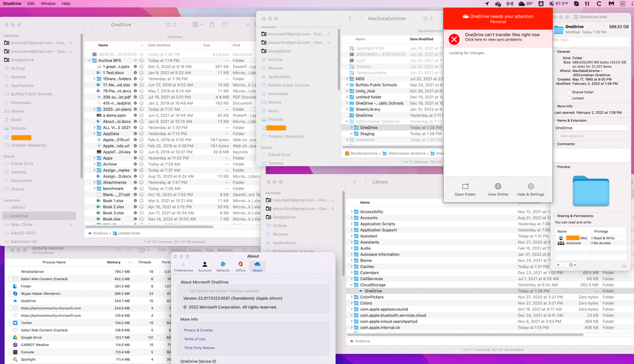Open group-by dropdown in OneDrive Finder toolbar

198,25
